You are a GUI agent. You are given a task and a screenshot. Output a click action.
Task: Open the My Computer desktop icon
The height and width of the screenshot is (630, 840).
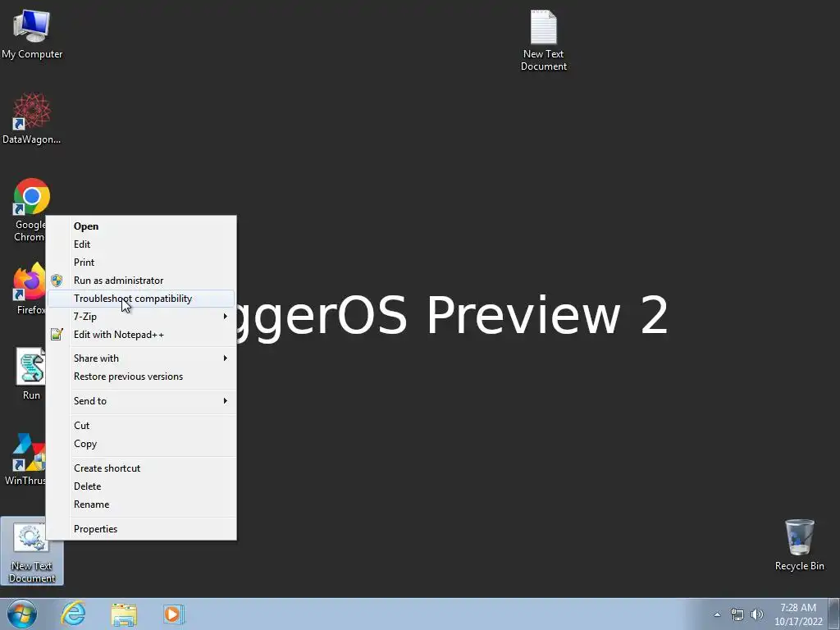coord(32,33)
